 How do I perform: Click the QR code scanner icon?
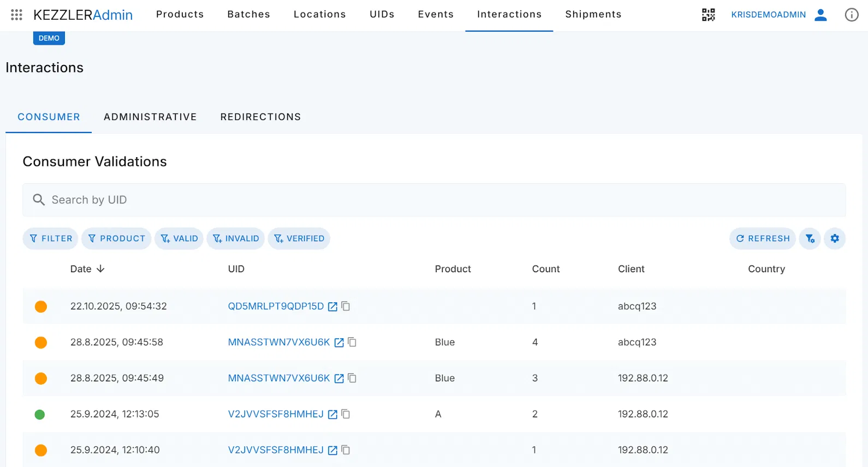708,15
